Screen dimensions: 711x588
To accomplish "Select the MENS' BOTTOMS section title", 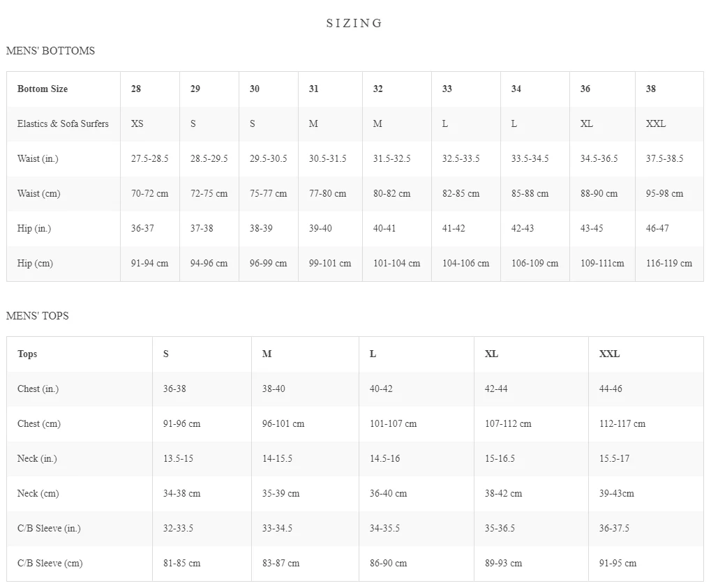I will 50,51.
